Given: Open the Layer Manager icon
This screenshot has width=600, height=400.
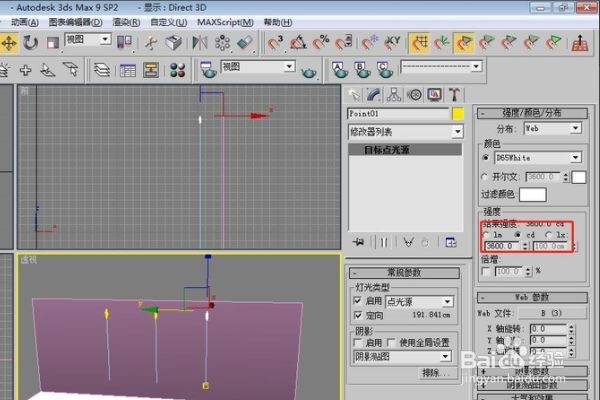Looking at the screenshot, I should (102, 70).
